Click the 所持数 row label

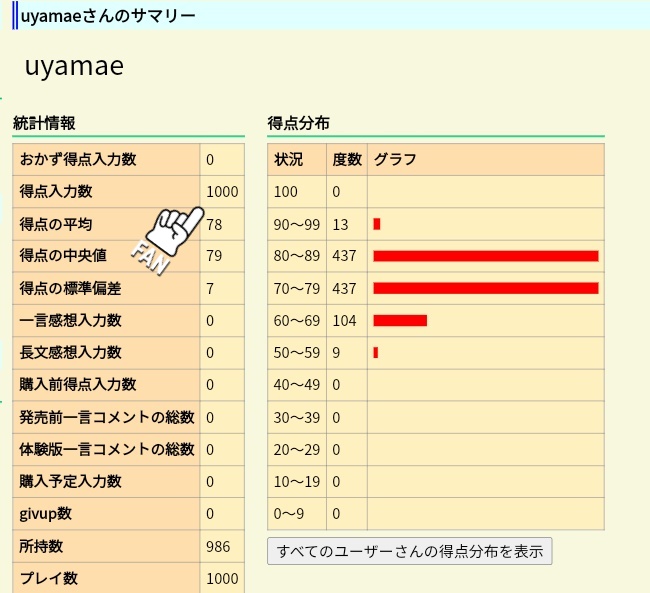[x=41, y=546]
